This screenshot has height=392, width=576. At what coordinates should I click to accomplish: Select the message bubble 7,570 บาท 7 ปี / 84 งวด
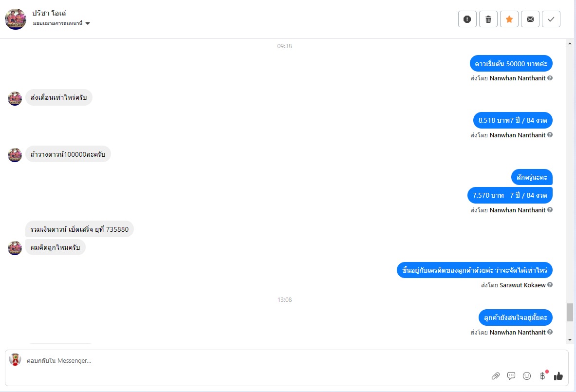(x=510, y=195)
